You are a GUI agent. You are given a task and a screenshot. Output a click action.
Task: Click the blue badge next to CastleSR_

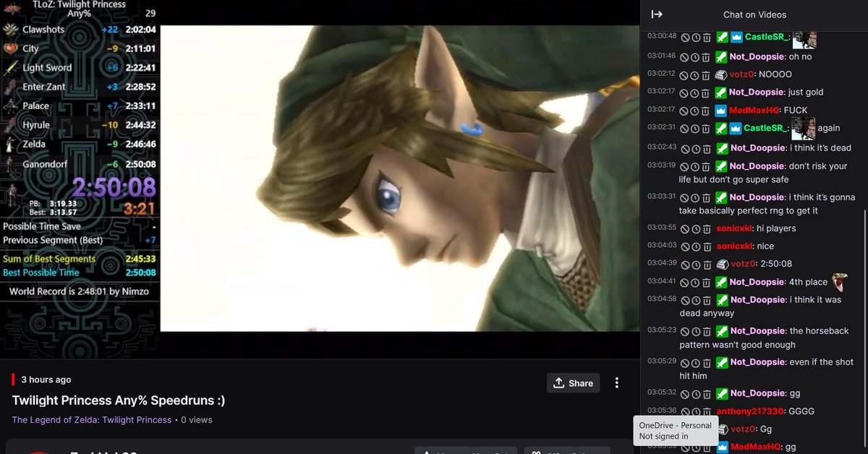click(735, 37)
